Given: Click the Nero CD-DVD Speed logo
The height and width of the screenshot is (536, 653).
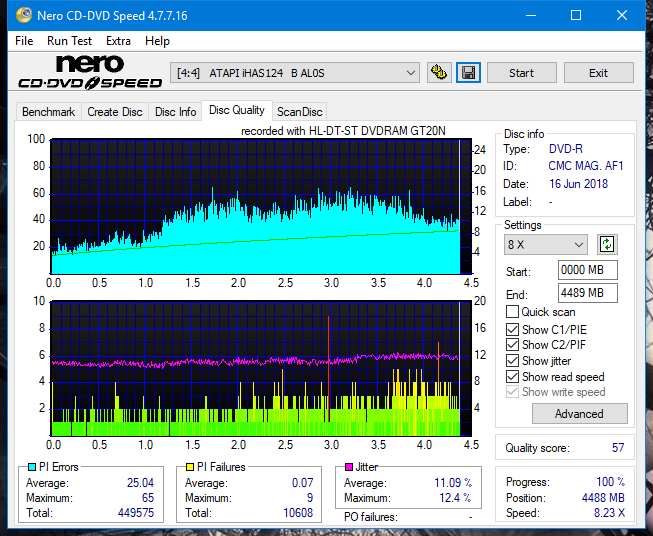Looking at the screenshot, I should pyautogui.click(x=90, y=72).
